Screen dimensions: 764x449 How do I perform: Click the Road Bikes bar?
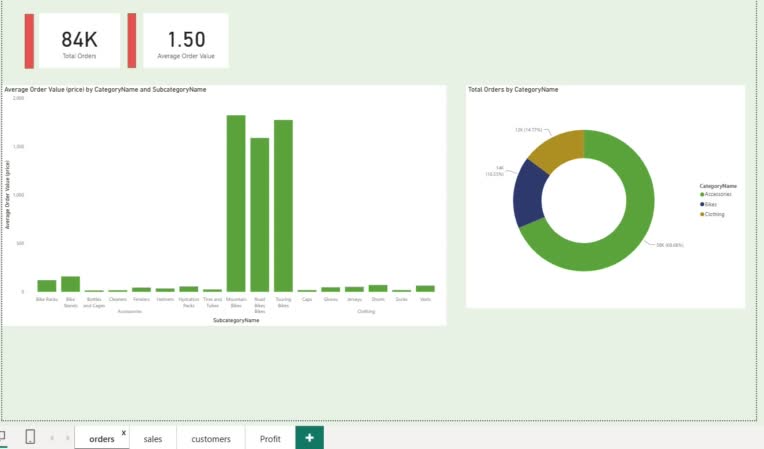[x=260, y=215]
